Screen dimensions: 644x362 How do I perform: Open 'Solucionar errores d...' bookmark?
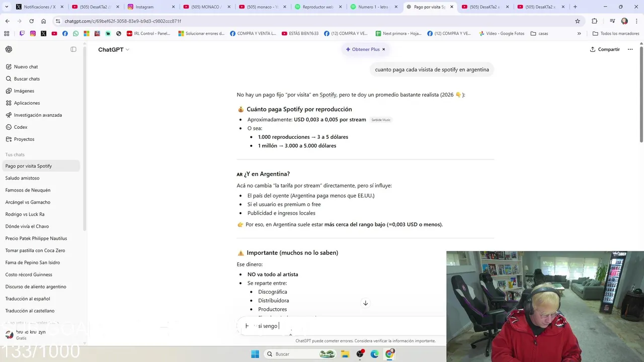point(201,34)
